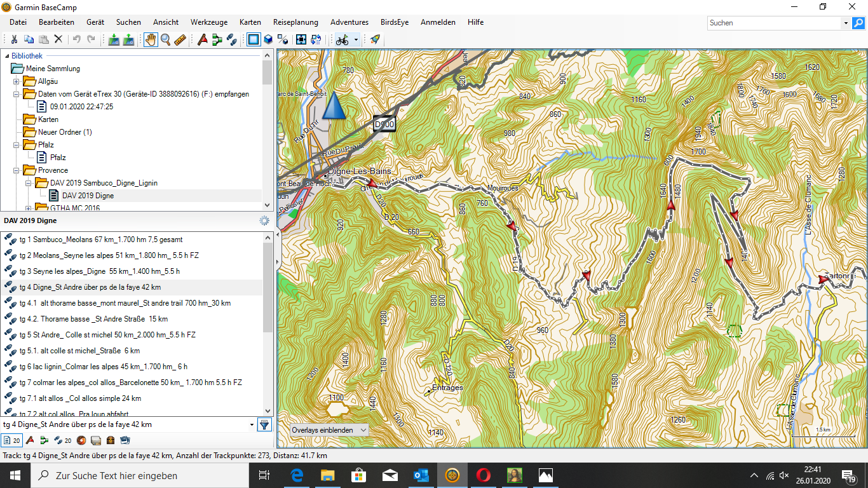The height and width of the screenshot is (488, 868).
Task: Click into the Suchen search field
Action: [775, 23]
